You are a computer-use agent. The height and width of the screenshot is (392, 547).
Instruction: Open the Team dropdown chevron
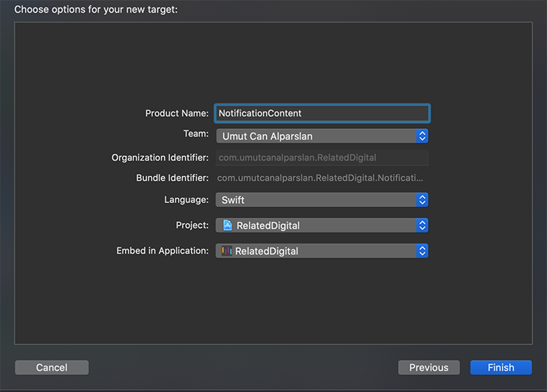[422, 136]
